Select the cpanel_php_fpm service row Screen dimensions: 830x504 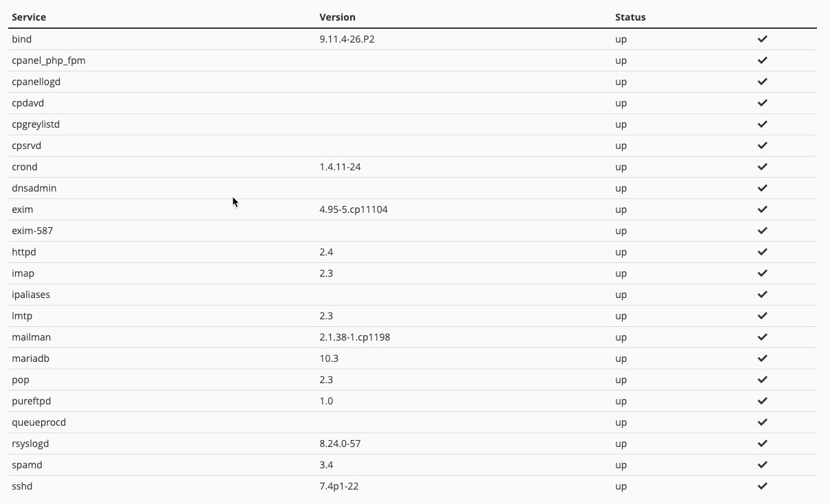point(49,60)
